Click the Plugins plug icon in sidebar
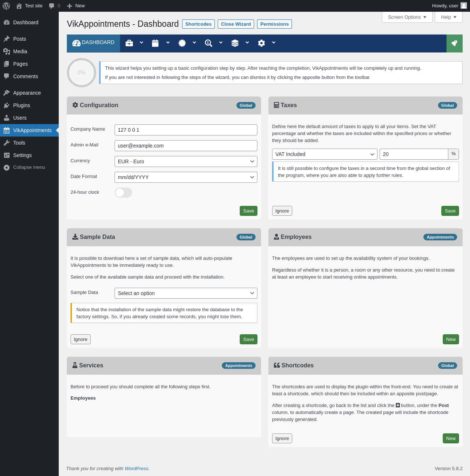Viewport: 470px width, 476px height. point(7,105)
